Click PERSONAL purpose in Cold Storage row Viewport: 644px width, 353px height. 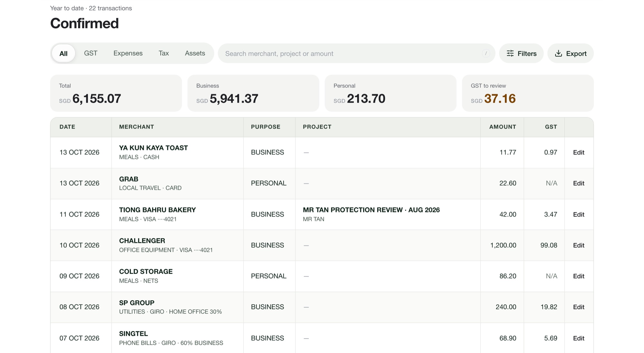click(269, 276)
